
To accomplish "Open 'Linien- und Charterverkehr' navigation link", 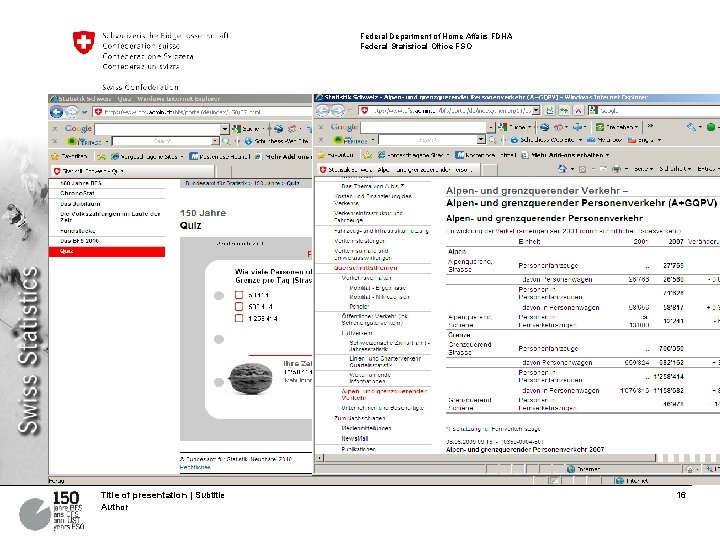I will pos(385,362).
